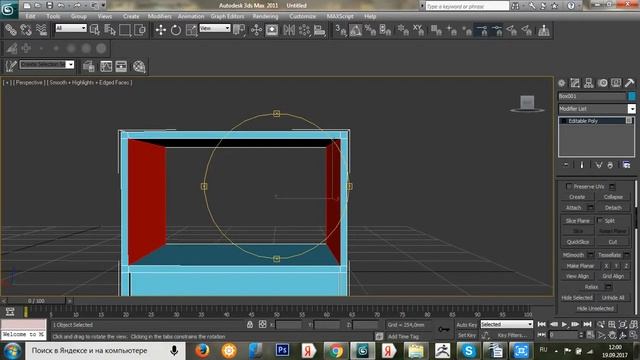Expand the quick access toolbar dropdown arrow
The width and height of the screenshot is (640, 360).
103,5
